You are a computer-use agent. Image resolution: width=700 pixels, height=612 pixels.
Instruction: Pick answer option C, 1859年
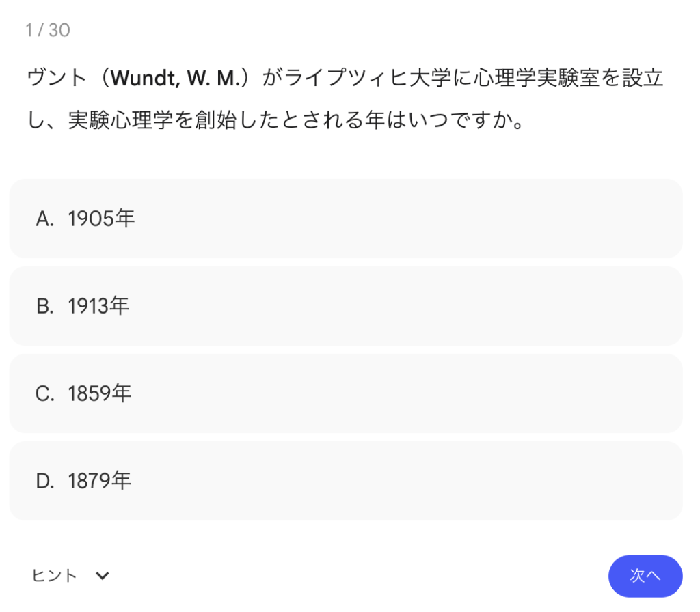click(x=345, y=393)
